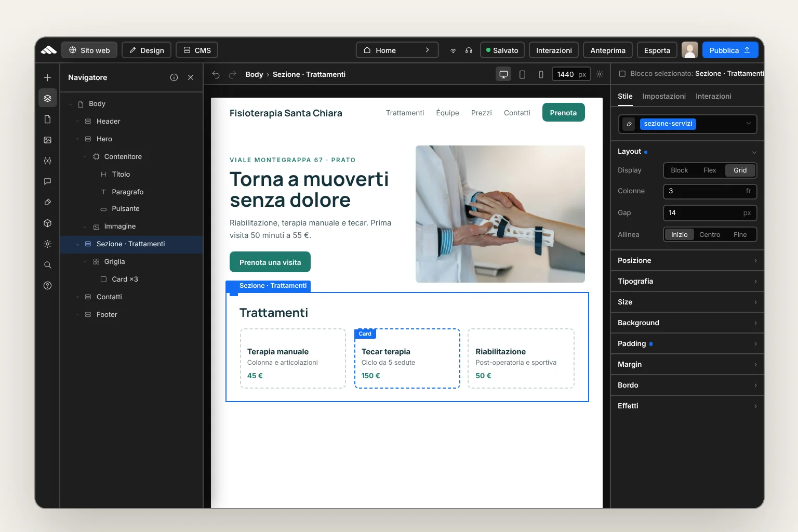
Task: Click the redo arrow above the canvas
Action: (x=233, y=74)
